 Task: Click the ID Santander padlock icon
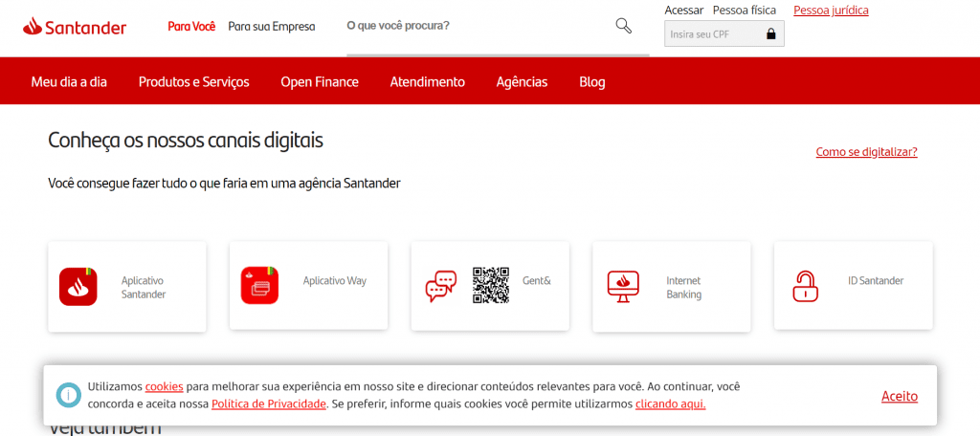[x=805, y=287]
